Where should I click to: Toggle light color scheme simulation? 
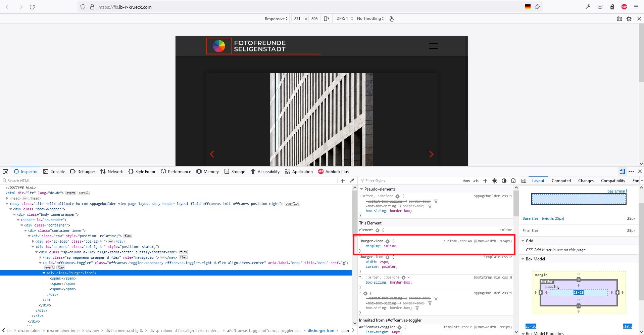click(x=495, y=181)
